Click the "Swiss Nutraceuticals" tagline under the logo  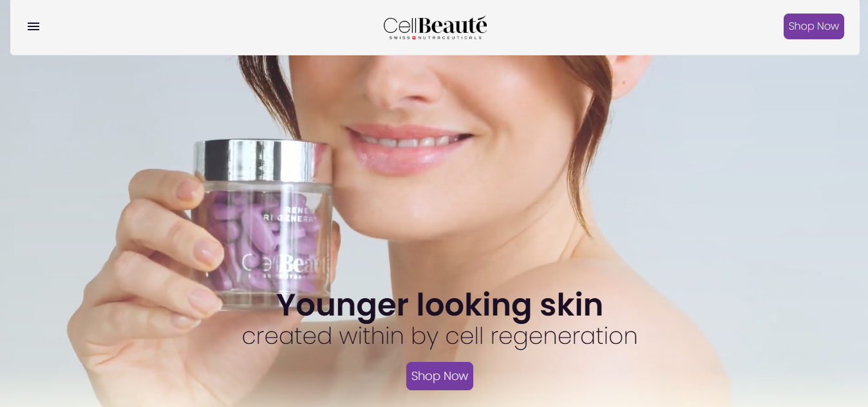point(435,37)
